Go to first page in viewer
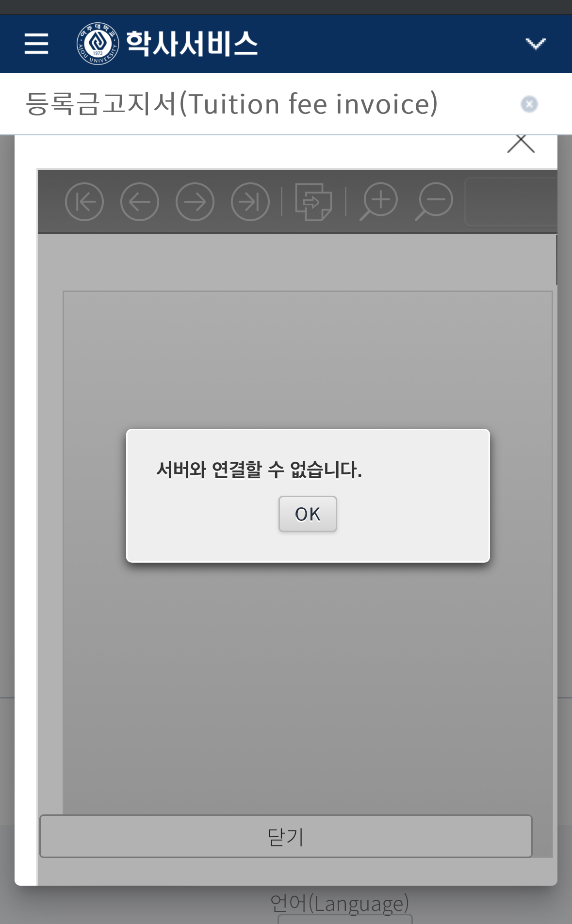The width and height of the screenshot is (572, 924). 84,202
